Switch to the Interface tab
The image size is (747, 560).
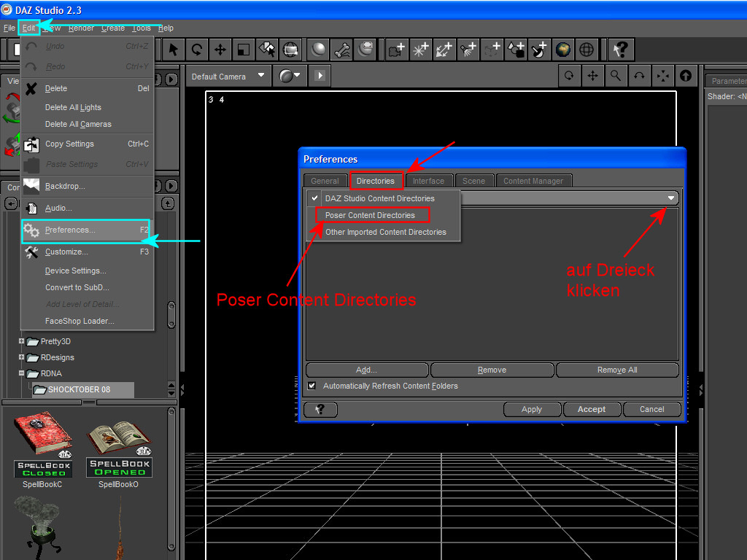[x=428, y=181]
